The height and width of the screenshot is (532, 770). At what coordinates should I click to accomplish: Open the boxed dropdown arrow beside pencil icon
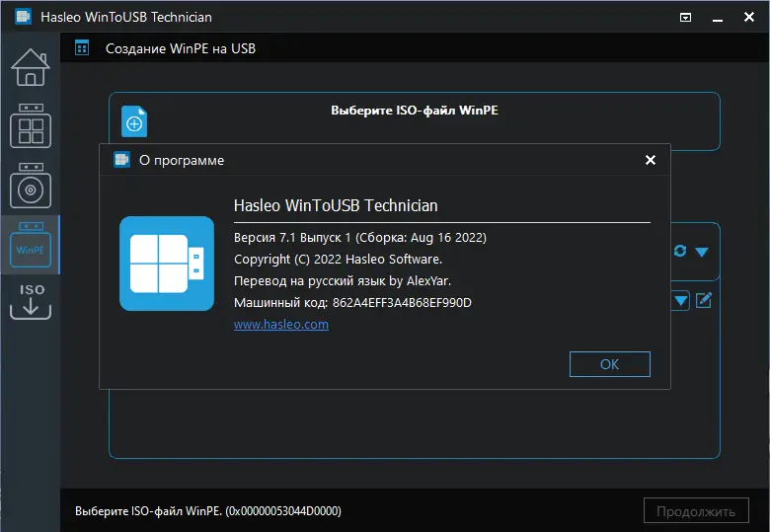pyautogui.click(x=680, y=300)
